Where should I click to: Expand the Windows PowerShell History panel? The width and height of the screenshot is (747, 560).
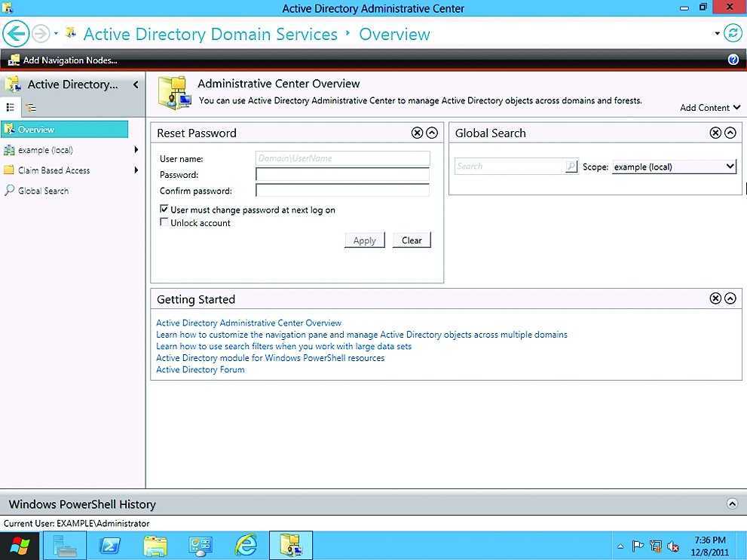click(x=731, y=503)
